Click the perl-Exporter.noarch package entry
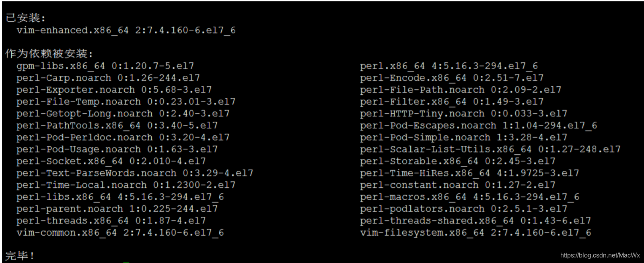The width and height of the screenshot is (644, 263). click(114, 89)
